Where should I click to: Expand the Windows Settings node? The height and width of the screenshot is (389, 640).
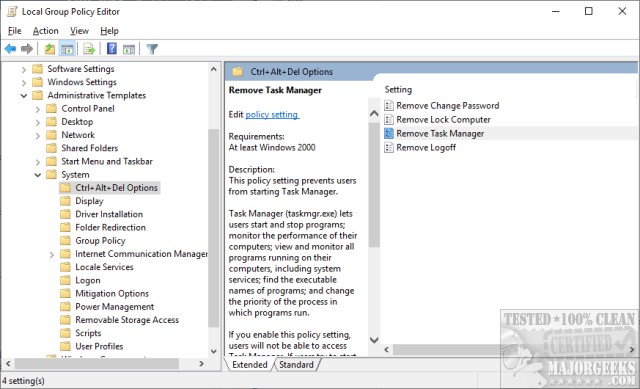coord(24,83)
